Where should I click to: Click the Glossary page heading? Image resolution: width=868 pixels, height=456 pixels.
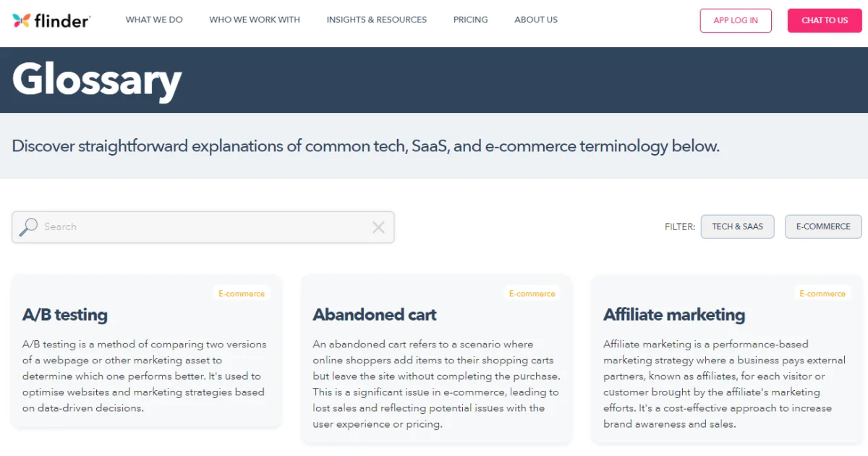click(97, 80)
